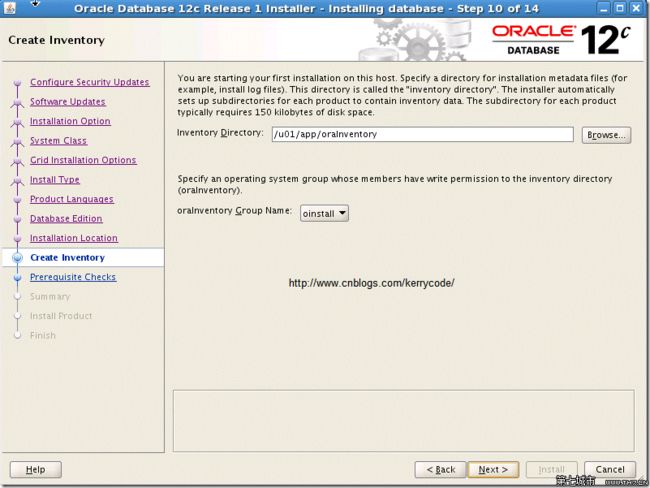The width and height of the screenshot is (650, 488).
Task: Click the Configure Security Updates step bullet
Action: click(17, 83)
